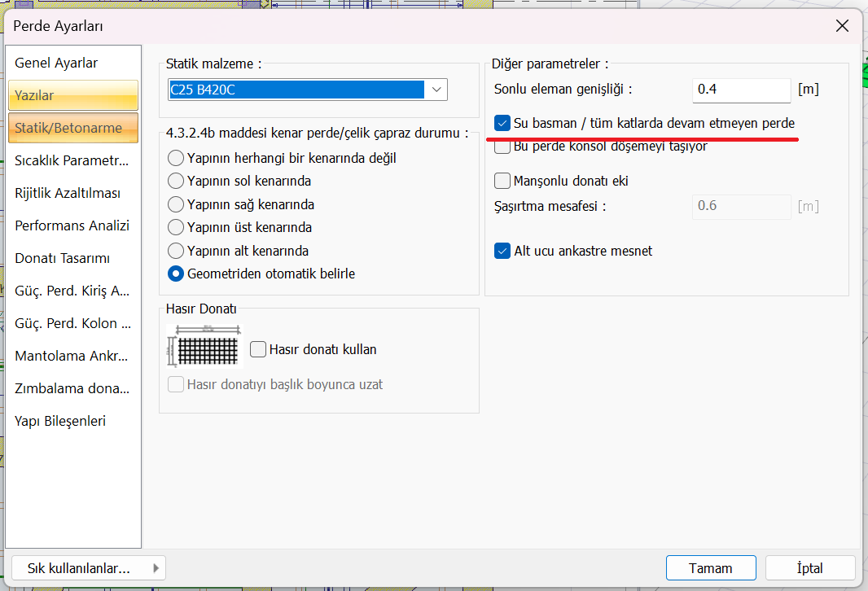Choose Yapının herhangi bir kenarında değil
The image size is (868, 591).
click(x=175, y=158)
